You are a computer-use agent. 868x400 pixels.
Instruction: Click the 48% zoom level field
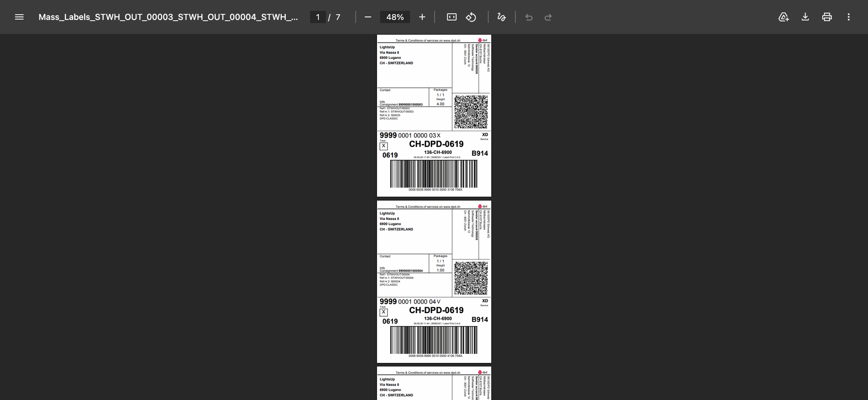(395, 17)
